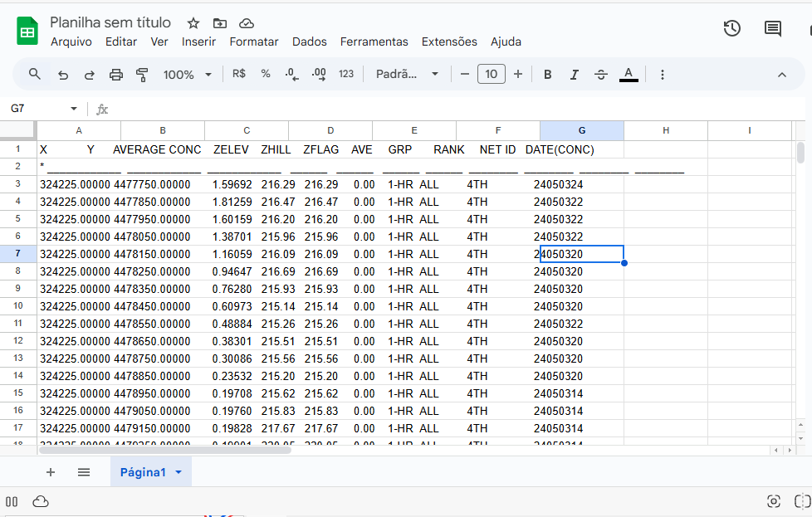812x517 pixels.
Task: Toggle italic formatting
Action: click(574, 75)
